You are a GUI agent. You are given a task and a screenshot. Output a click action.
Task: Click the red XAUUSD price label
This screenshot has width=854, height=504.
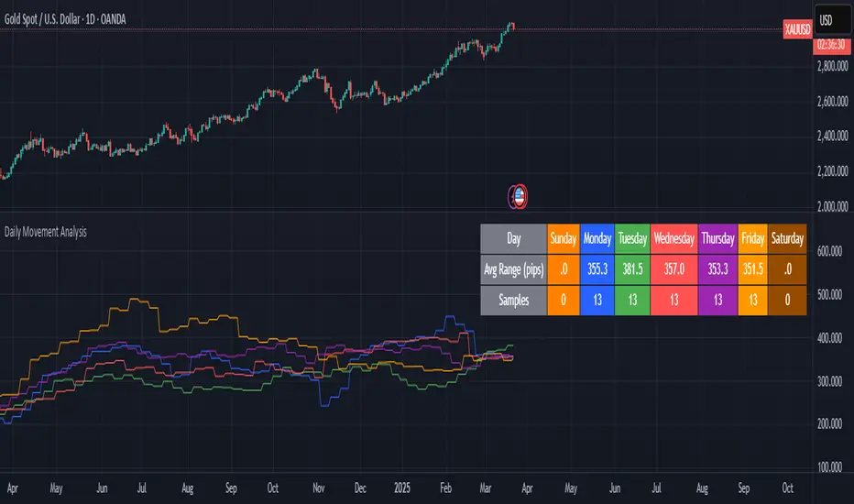(x=797, y=30)
